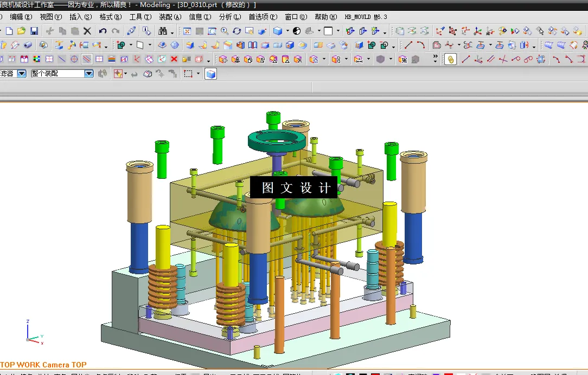Click the XYZ coordinate axes WCS icon
The width and height of the screenshot is (588, 375).
(x=477, y=31)
